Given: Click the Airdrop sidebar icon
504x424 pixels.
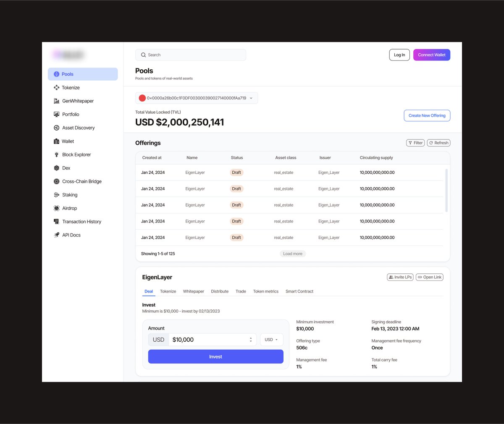Looking at the screenshot, I should [56, 208].
